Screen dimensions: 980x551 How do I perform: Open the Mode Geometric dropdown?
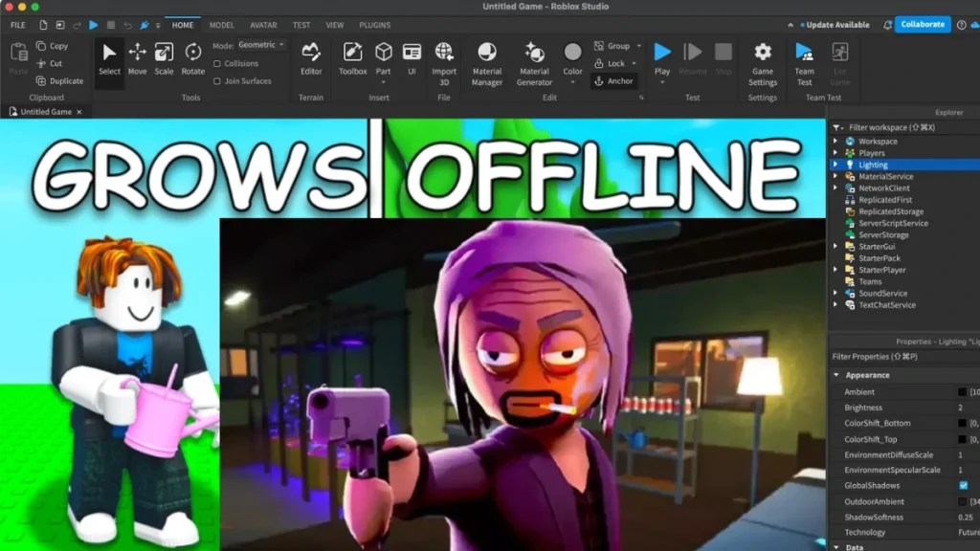click(x=261, y=45)
